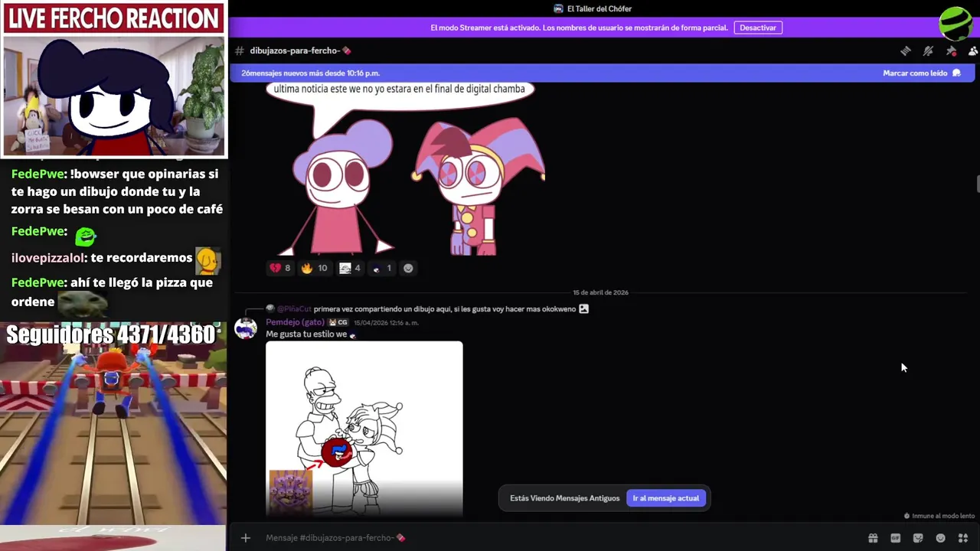Click the custom emoji reaction with 4

pyautogui.click(x=350, y=268)
